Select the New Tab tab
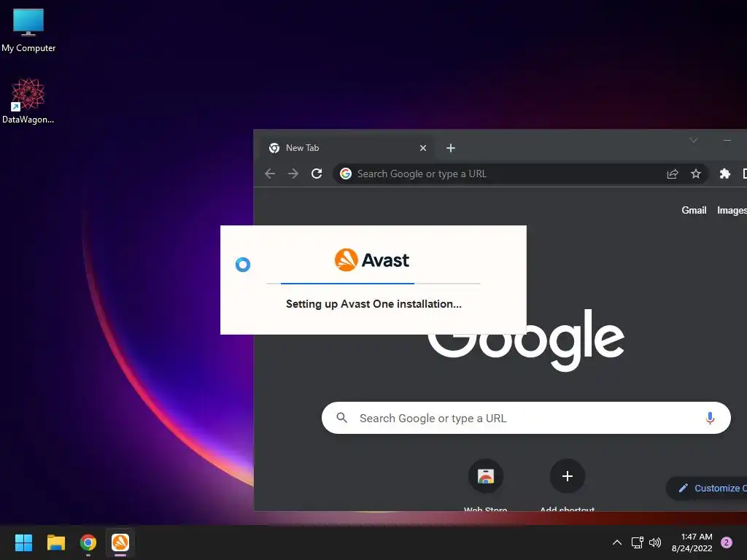 (x=347, y=148)
